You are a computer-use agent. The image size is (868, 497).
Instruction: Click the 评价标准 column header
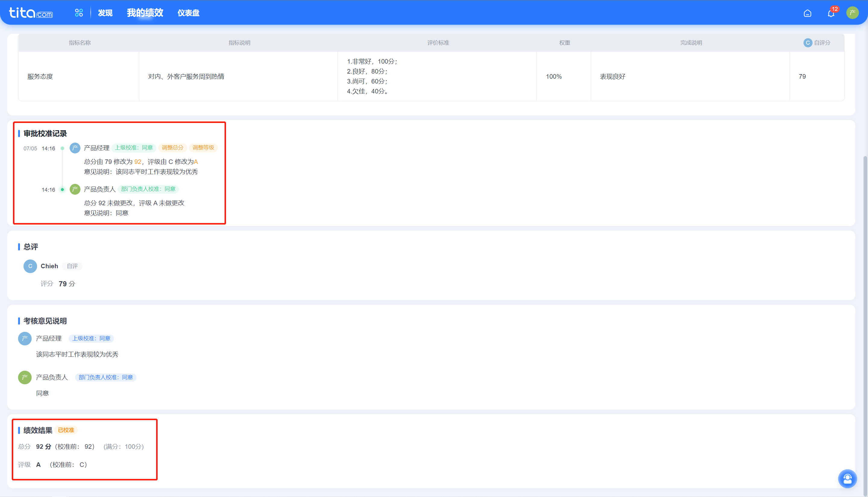click(438, 43)
